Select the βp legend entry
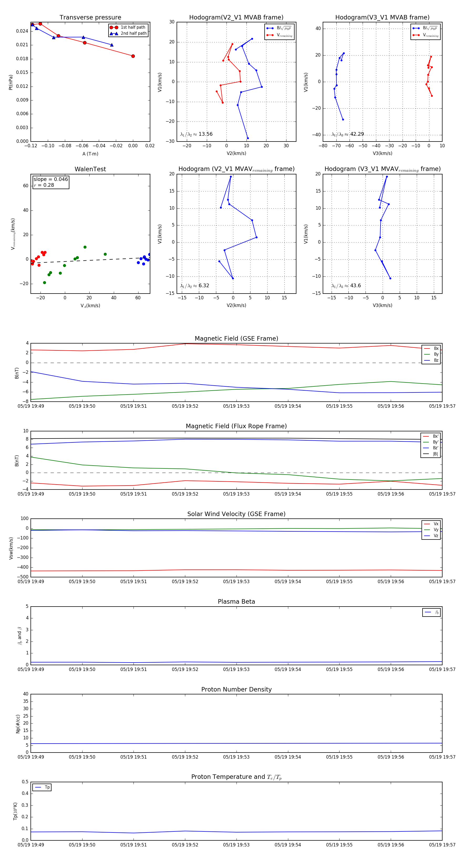 [x=431, y=612]
